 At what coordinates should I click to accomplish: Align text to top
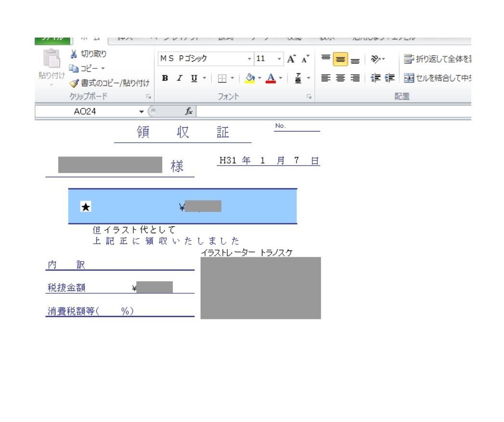[x=325, y=59]
